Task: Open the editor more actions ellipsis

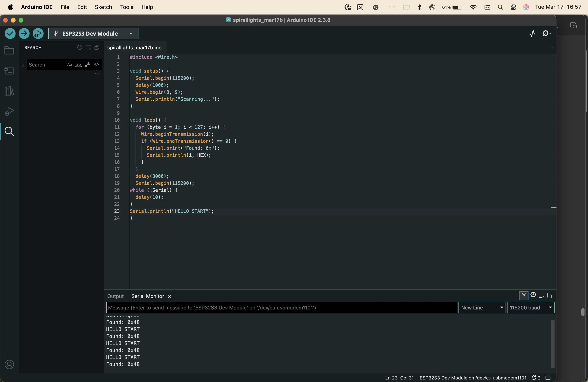Action: pos(550,47)
